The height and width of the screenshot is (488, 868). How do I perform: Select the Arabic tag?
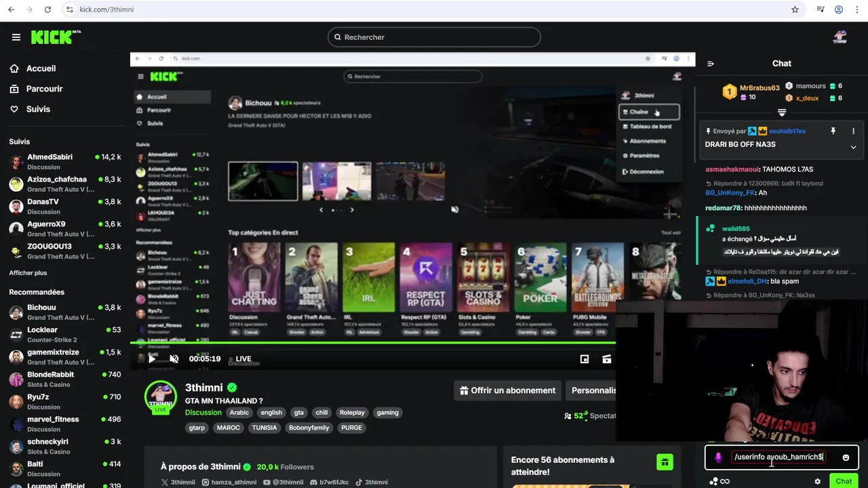[239, 412]
